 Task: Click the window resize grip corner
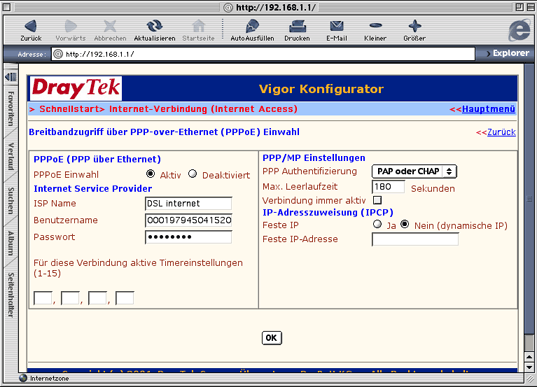click(530, 378)
